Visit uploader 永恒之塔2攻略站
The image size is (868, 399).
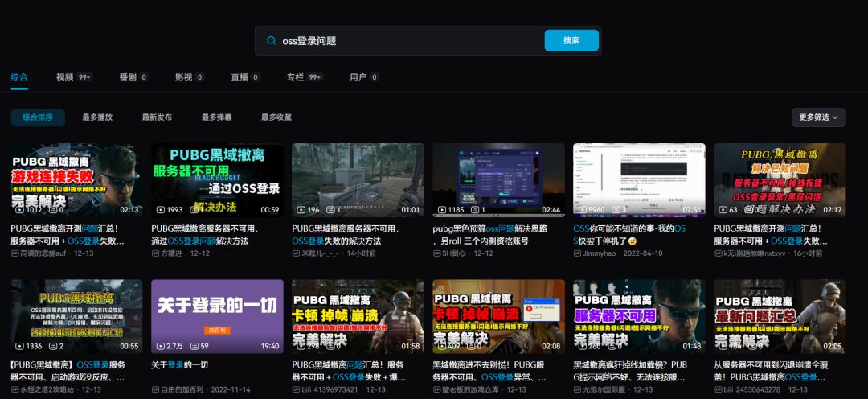[47, 389]
